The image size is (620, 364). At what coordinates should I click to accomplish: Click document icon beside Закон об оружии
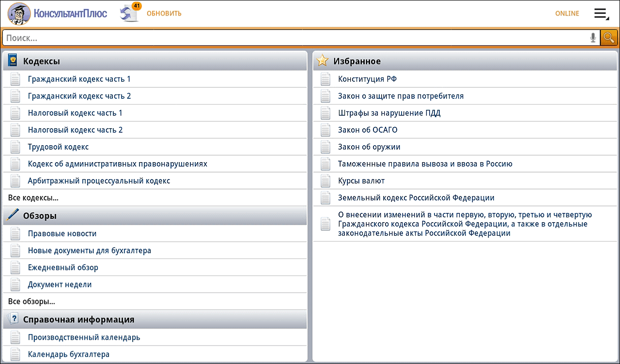[325, 147]
